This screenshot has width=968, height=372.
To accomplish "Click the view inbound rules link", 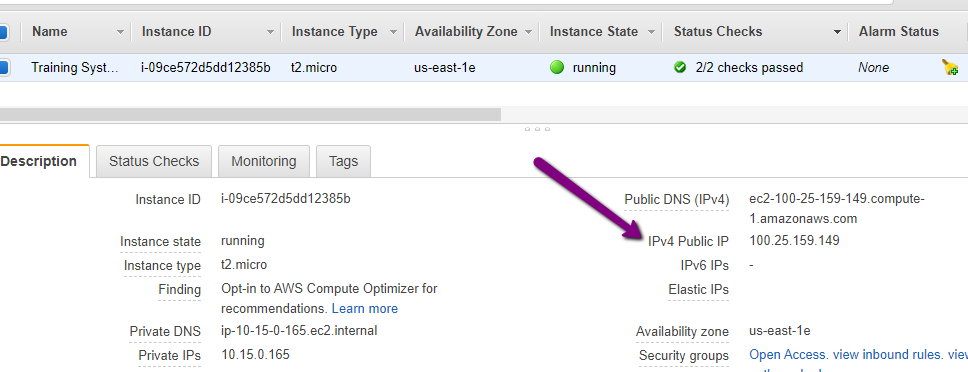I will (x=887, y=355).
